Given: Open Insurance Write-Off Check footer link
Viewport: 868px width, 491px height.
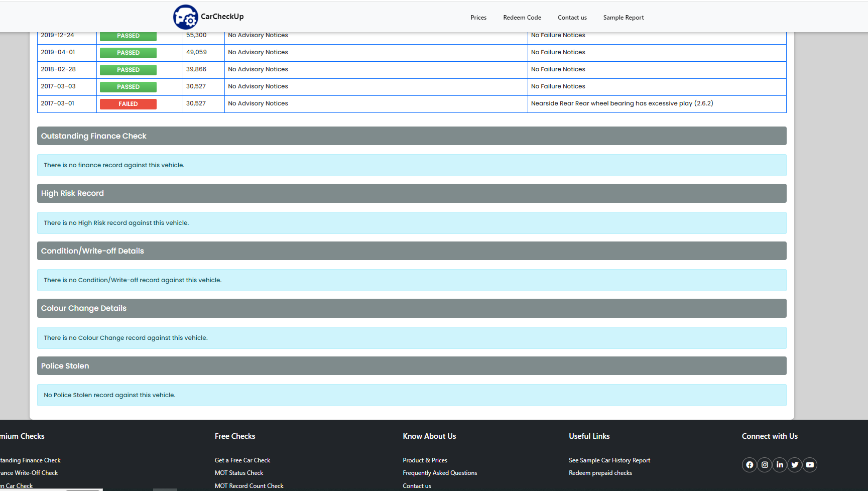Looking at the screenshot, I should coord(29,473).
